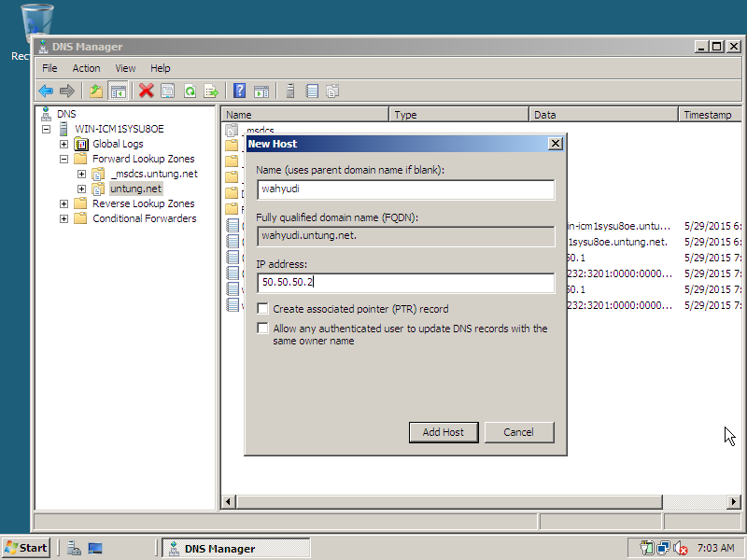747x560 pixels.
Task: Click the horizontal scrollbar thumb
Action: 449,501
